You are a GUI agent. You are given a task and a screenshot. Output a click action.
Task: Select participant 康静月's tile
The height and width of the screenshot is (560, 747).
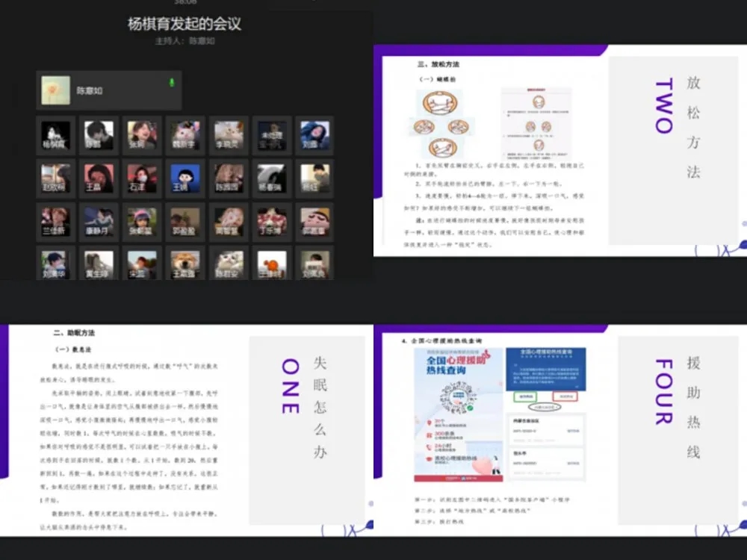[99, 221]
